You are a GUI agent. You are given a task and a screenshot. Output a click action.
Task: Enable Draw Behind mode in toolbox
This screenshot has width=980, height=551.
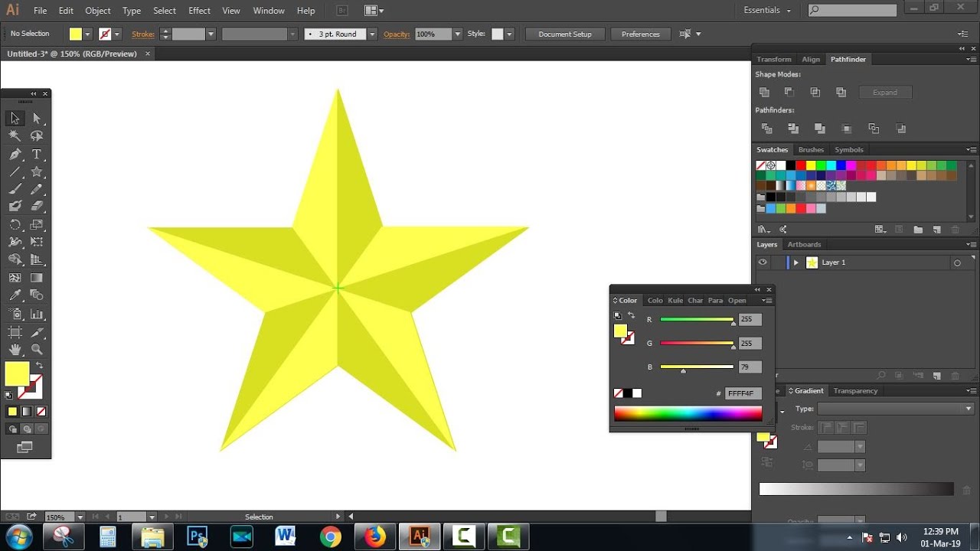pos(27,429)
